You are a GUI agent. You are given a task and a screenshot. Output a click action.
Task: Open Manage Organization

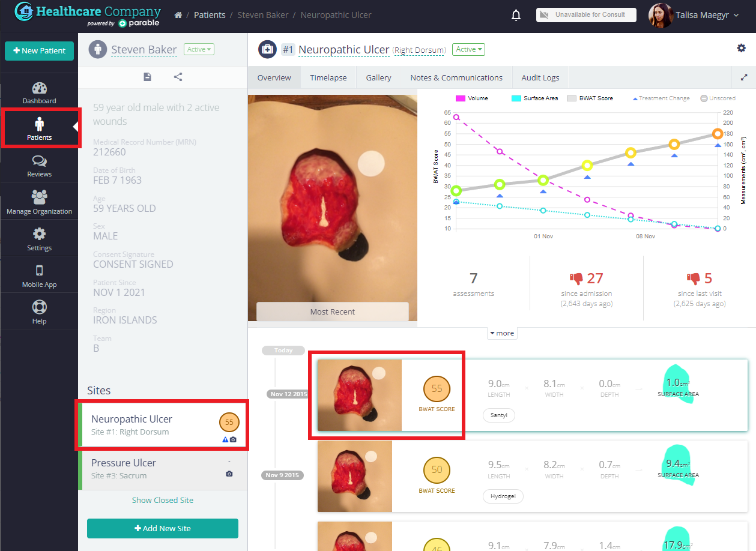[40, 201]
